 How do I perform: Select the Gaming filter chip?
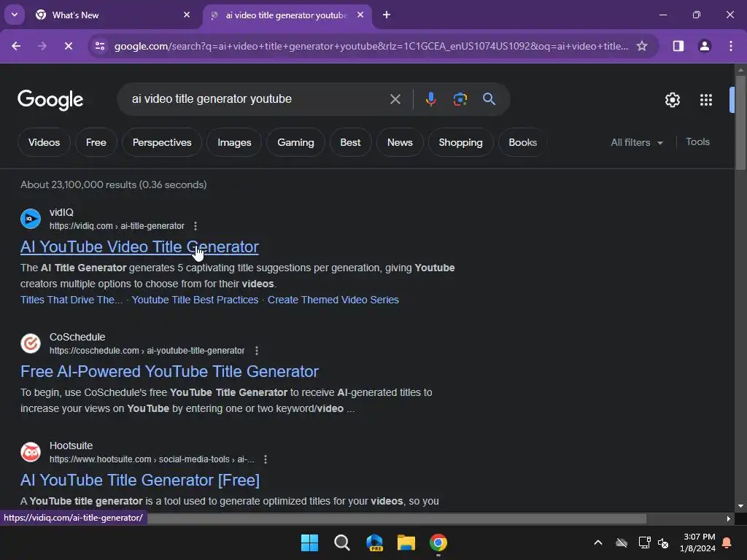295,142
